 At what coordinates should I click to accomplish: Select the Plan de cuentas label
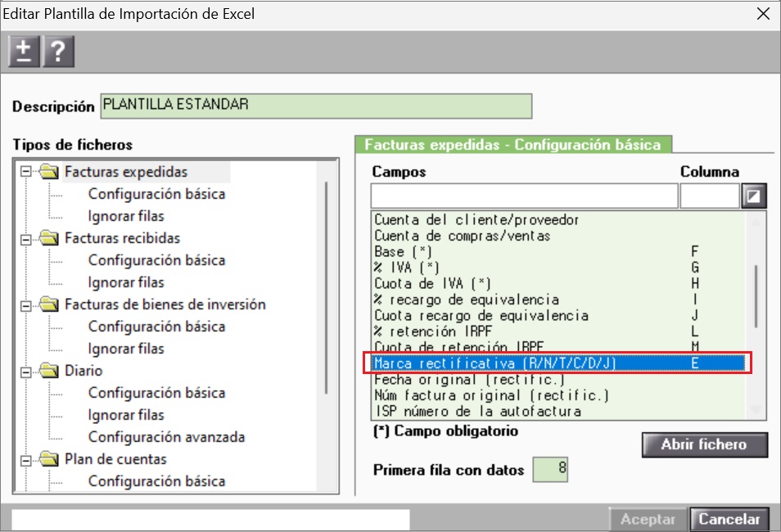[115, 459]
